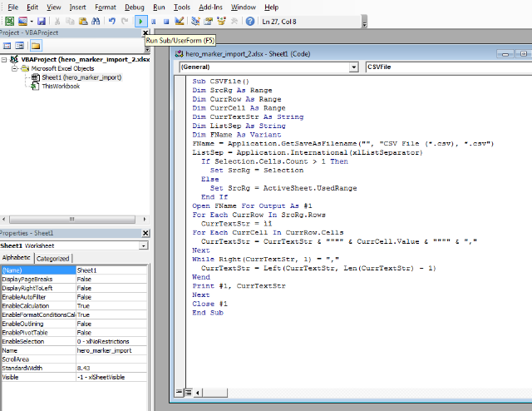Image resolution: width=532 pixels, height=411 pixels.
Task: Open the Sheet1 Worksheet properties dropdown
Action: (144, 246)
